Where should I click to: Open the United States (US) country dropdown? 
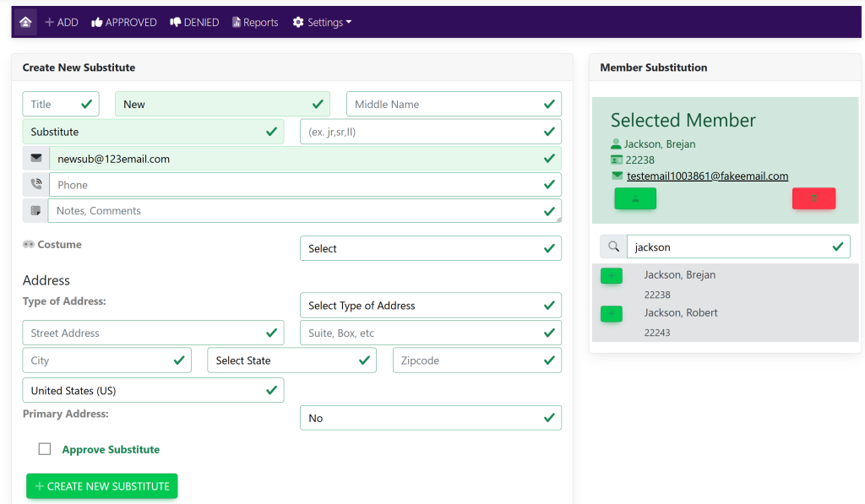(x=153, y=390)
